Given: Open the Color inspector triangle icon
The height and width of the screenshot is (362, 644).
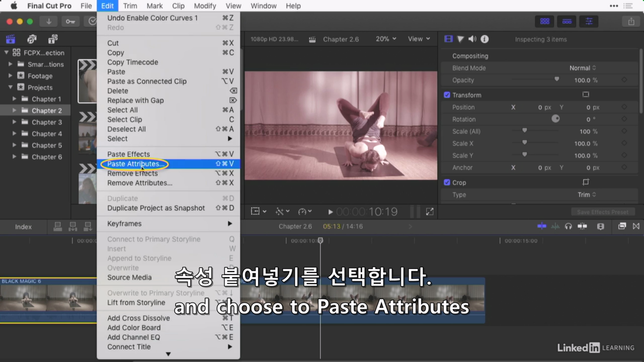Looking at the screenshot, I should coord(460,39).
